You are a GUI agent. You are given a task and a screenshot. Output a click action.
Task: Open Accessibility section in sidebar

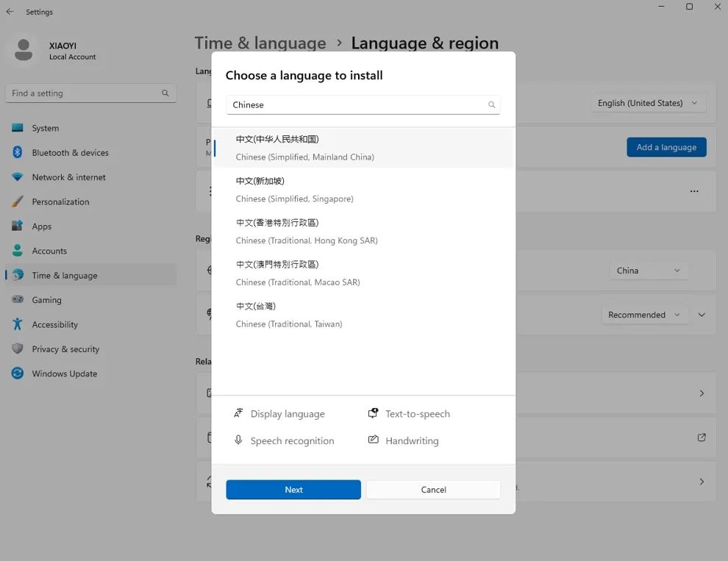(90, 325)
